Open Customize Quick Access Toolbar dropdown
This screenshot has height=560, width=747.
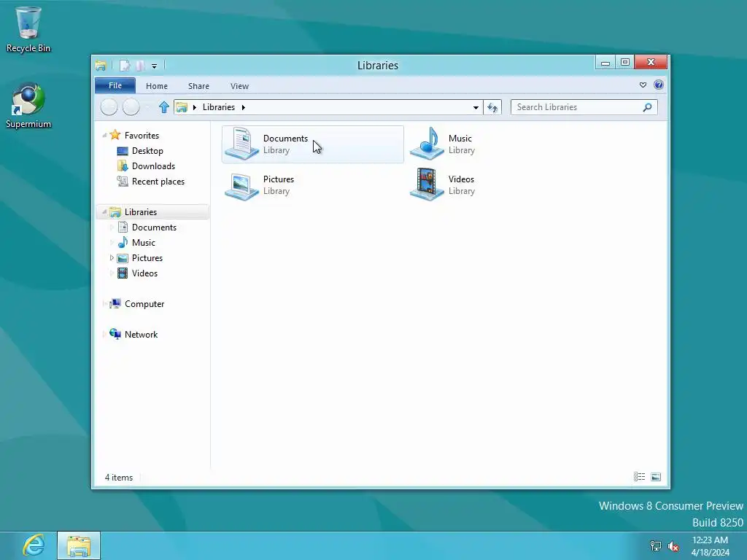tap(155, 66)
